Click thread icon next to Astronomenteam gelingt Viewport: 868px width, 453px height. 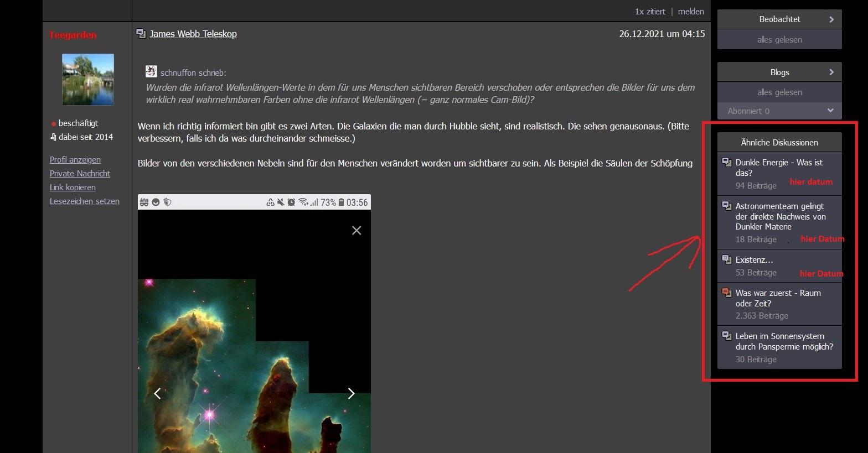tap(727, 206)
